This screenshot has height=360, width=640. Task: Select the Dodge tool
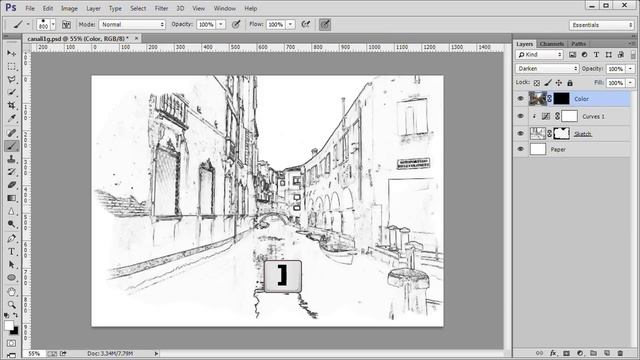11,224
